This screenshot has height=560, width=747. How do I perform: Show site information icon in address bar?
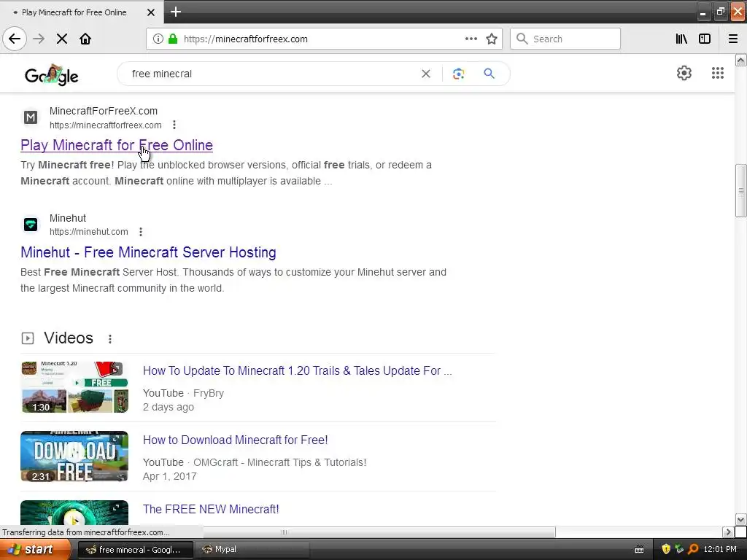[158, 39]
